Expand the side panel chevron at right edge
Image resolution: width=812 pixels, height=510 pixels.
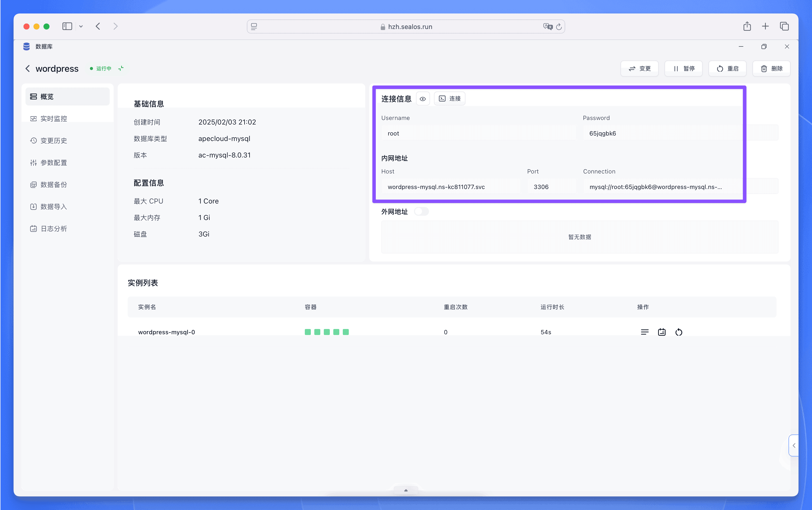click(794, 445)
